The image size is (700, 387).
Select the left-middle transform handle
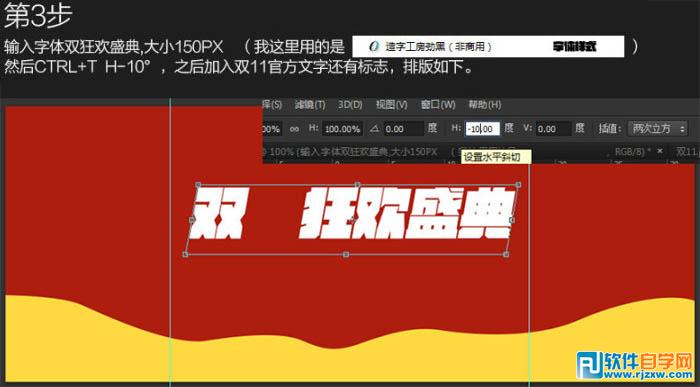(192, 220)
